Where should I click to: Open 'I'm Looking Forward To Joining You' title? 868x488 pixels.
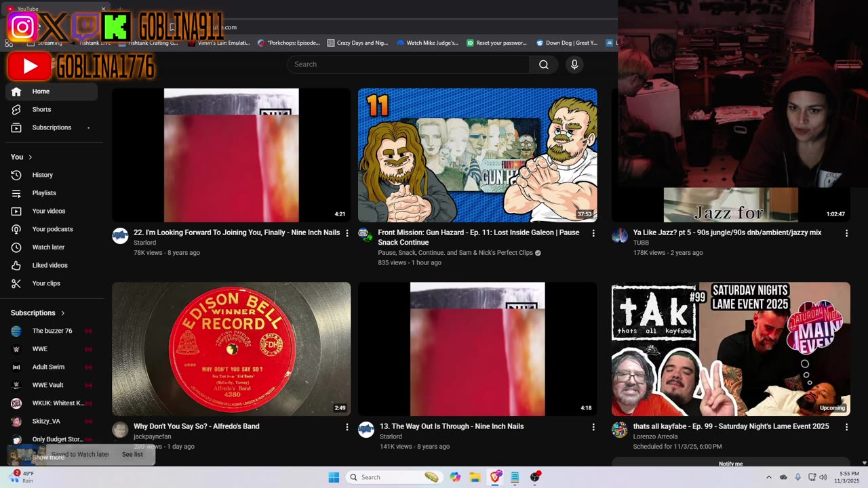pos(237,232)
